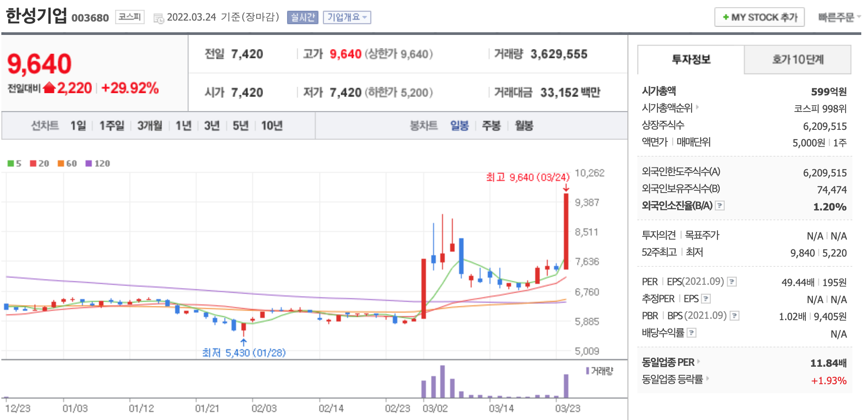
Task: Expand the 빠른주문 dropdown
Action: 839,17
